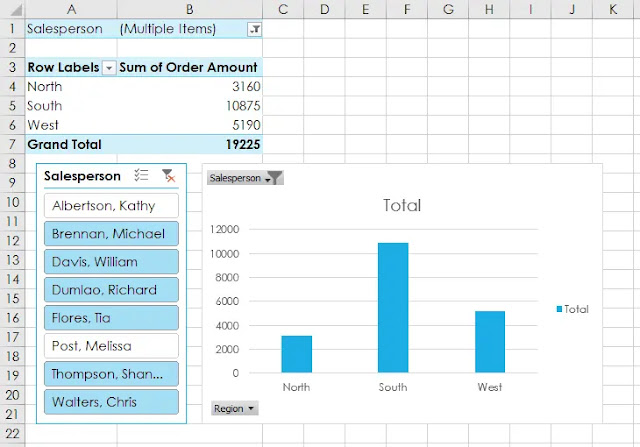Select the Salesperson label in cell A1
This screenshot has height=447, width=640.
point(71,29)
